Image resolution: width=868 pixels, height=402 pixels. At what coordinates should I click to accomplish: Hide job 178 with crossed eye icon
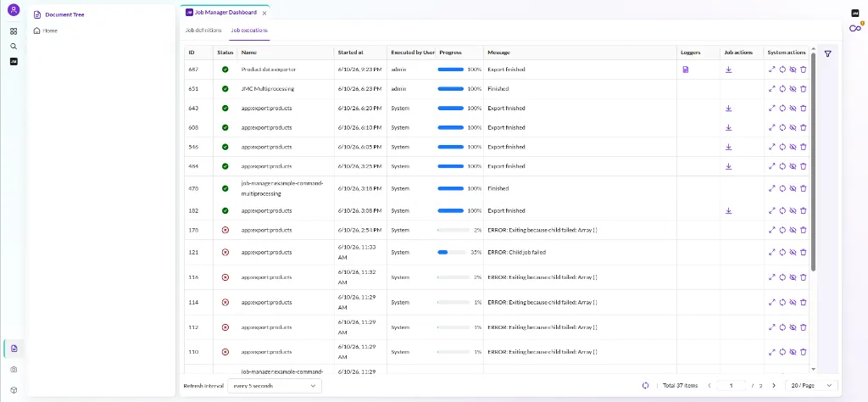(x=793, y=231)
